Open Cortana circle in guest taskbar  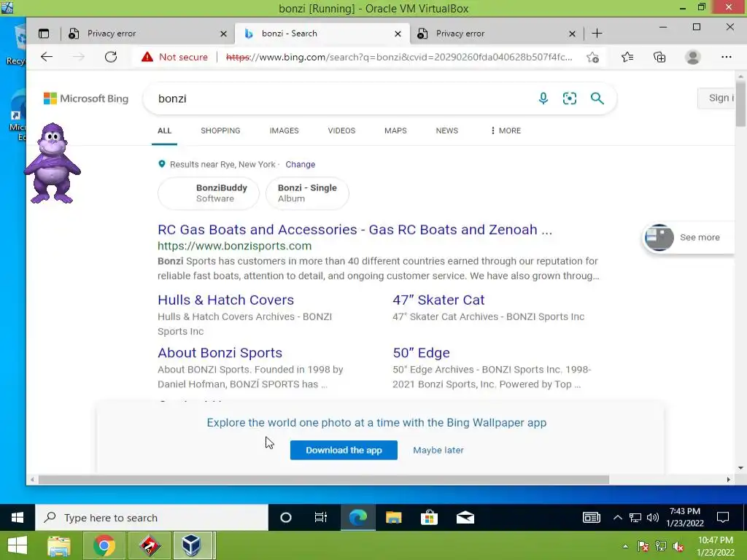pos(286,518)
